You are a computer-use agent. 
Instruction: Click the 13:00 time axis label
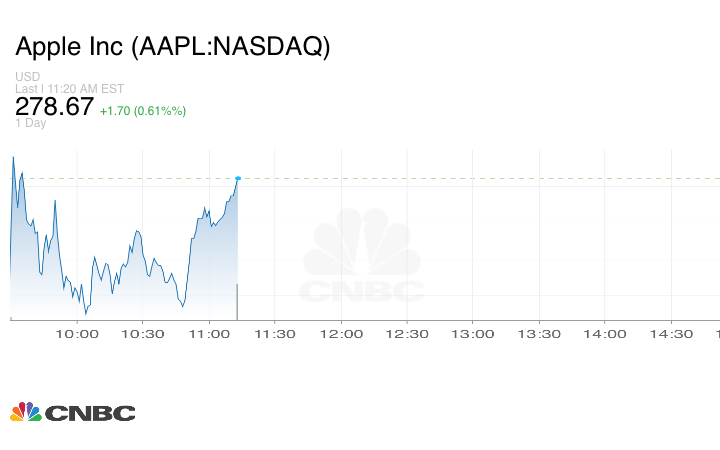pos(472,334)
